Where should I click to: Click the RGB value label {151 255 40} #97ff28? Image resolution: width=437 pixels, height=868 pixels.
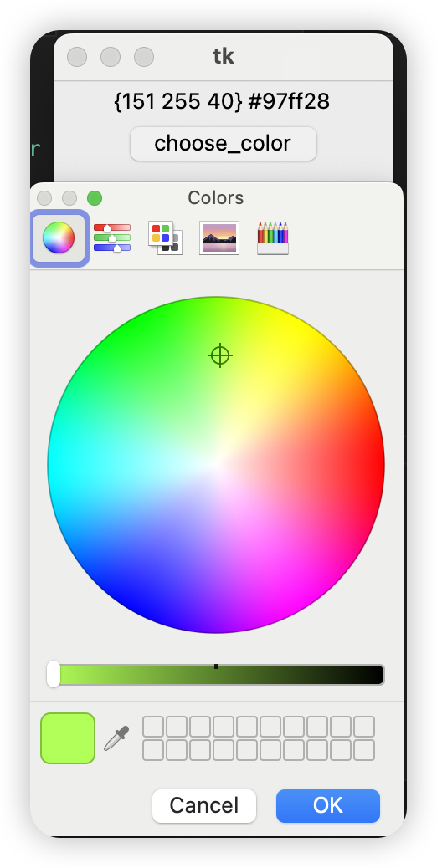pos(222,101)
